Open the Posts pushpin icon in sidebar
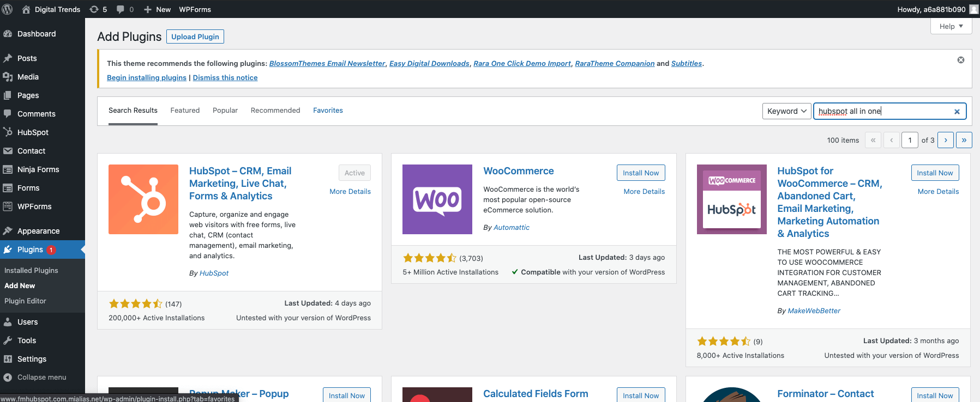 point(8,58)
